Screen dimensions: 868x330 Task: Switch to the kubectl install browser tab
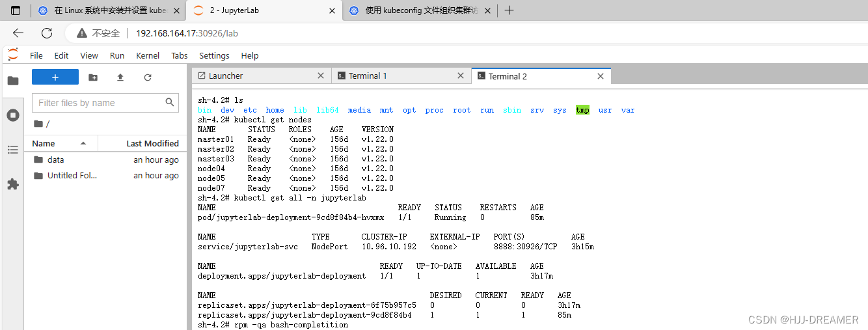(x=109, y=10)
